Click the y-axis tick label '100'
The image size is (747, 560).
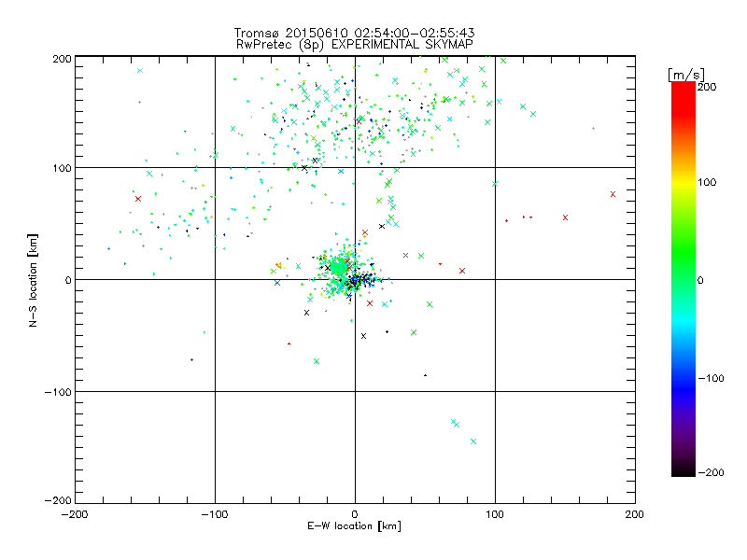click(62, 168)
